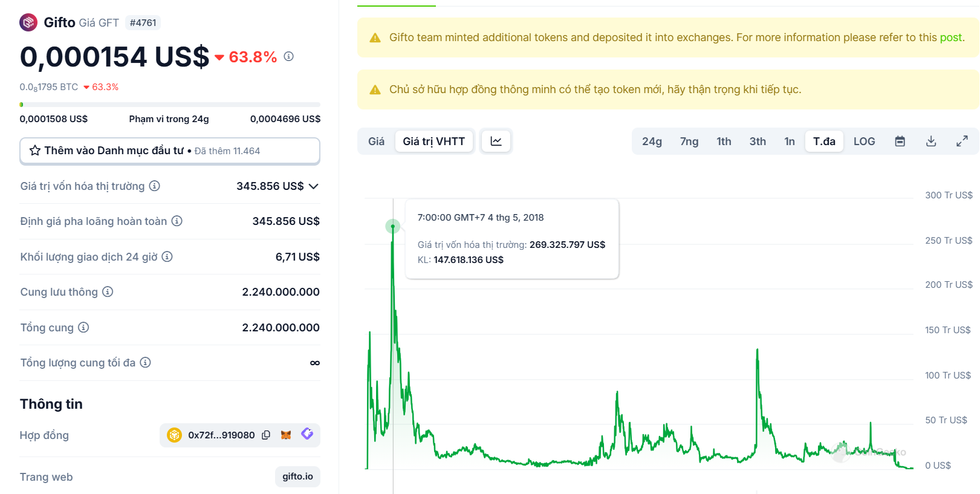
Task: Click the 345.856 US$ fully diluted valuation value
Action: [286, 221]
